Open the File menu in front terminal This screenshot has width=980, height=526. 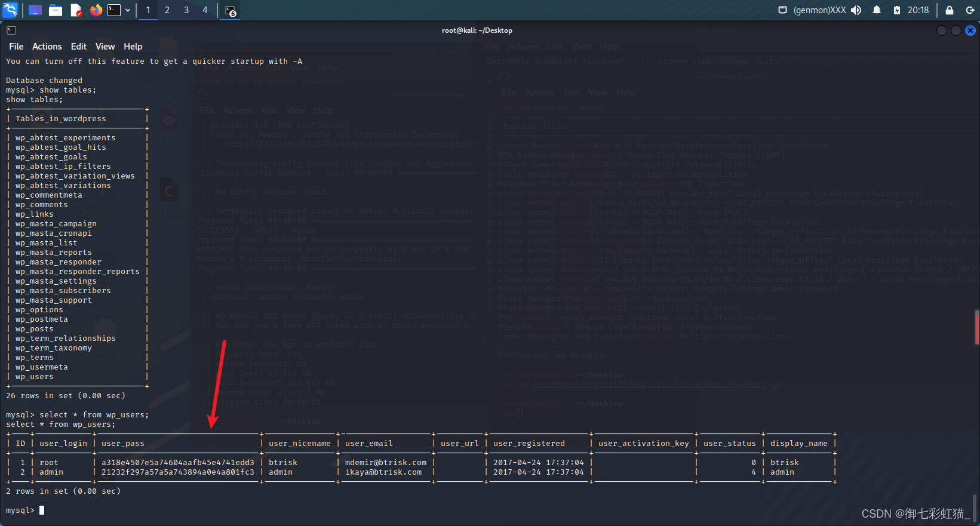[16, 47]
